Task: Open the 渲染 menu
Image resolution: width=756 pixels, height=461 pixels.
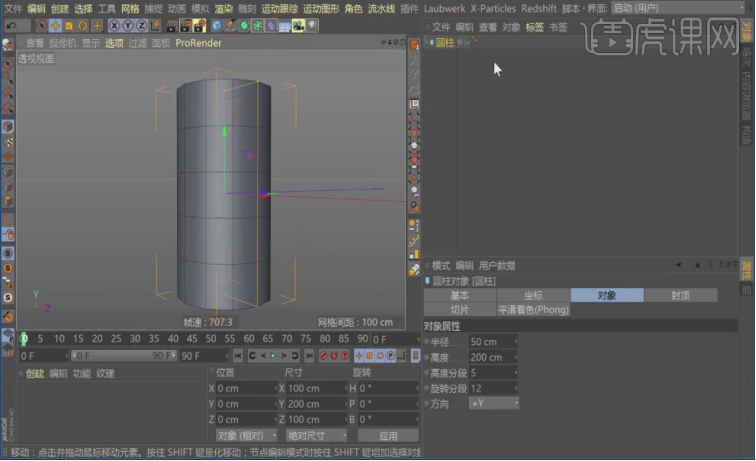Action: tap(224, 9)
